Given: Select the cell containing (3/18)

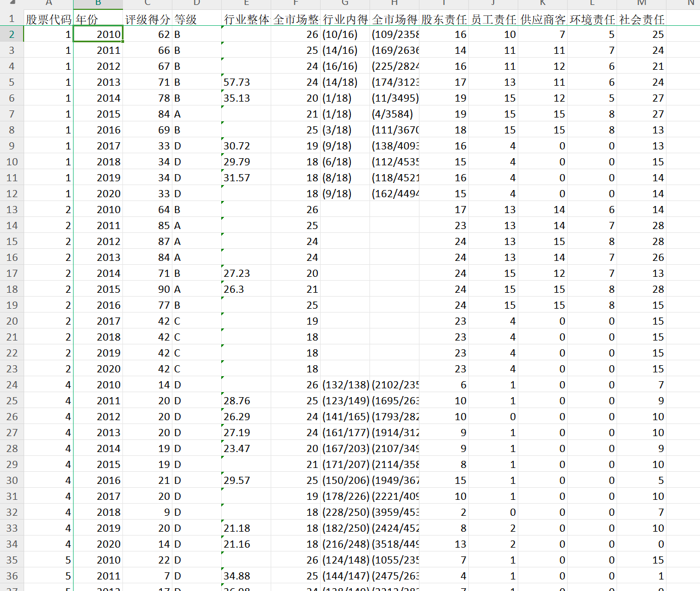Looking at the screenshot, I should coord(345,130).
